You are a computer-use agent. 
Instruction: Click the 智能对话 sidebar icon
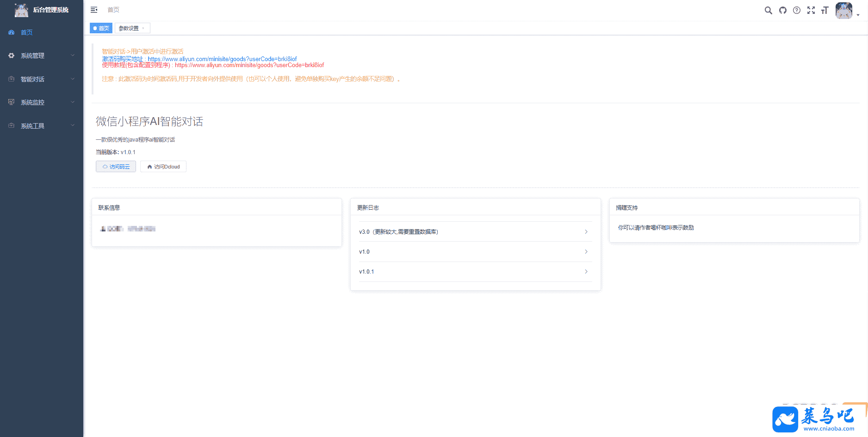pos(12,79)
